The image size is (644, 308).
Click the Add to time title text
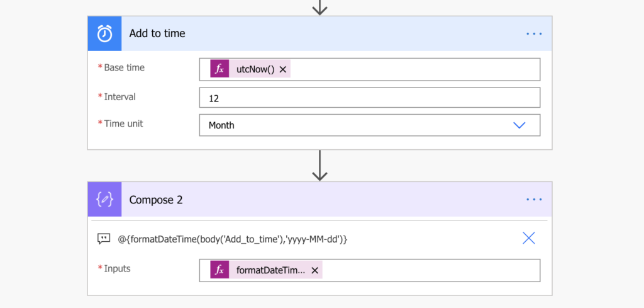(157, 34)
